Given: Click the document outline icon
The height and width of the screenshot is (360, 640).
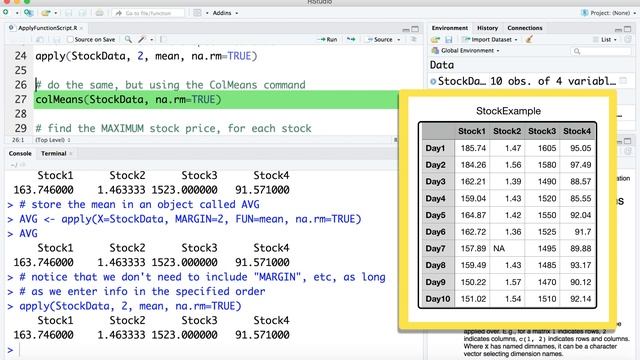Looking at the screenshot, I should [x=413, y=39].
